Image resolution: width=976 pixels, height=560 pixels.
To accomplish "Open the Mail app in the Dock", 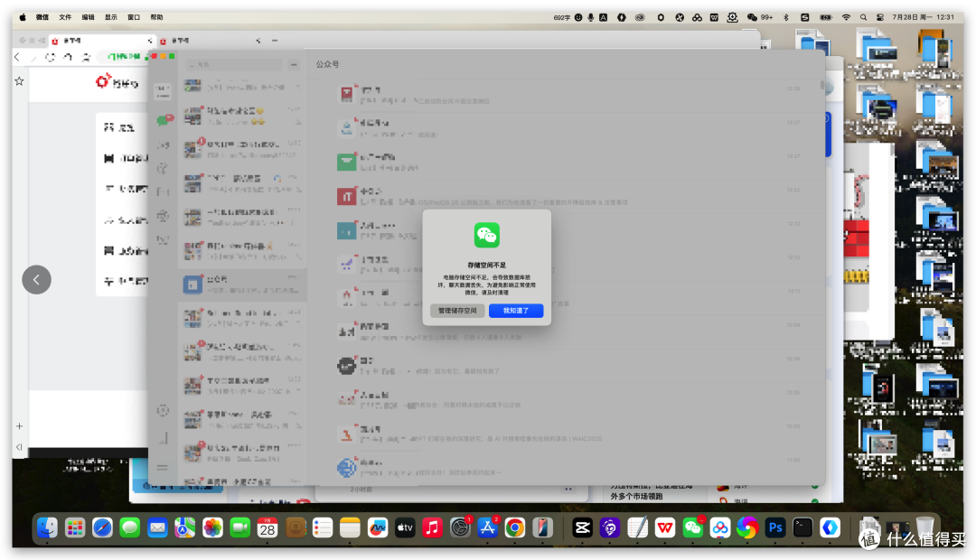I will click(x=157, y=528).
